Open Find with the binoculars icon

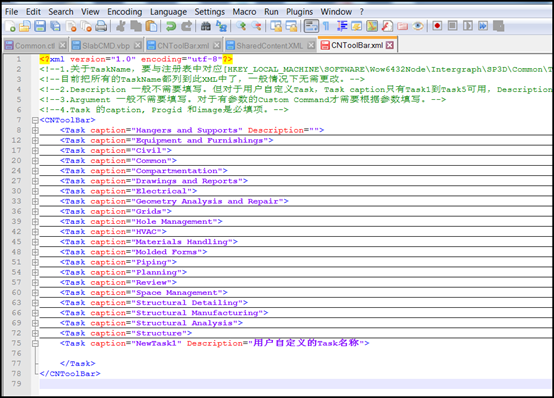(x=206, y=26)
